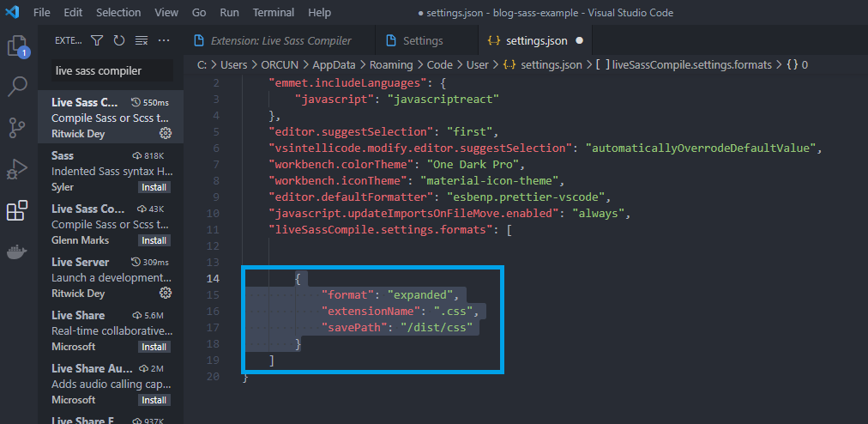Open the Selection menu
Image resolution: width=868 pixels, height=424 pixels.
[x=118, y=12]
